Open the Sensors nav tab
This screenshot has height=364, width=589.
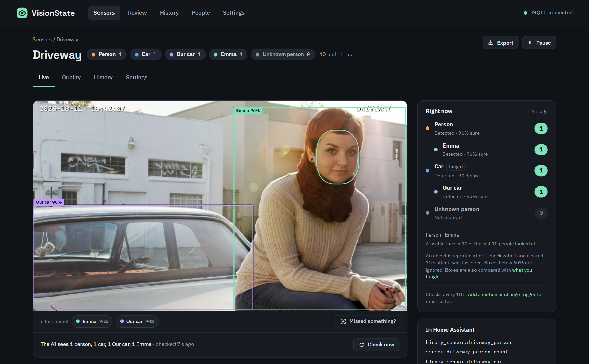coord(104,13)
